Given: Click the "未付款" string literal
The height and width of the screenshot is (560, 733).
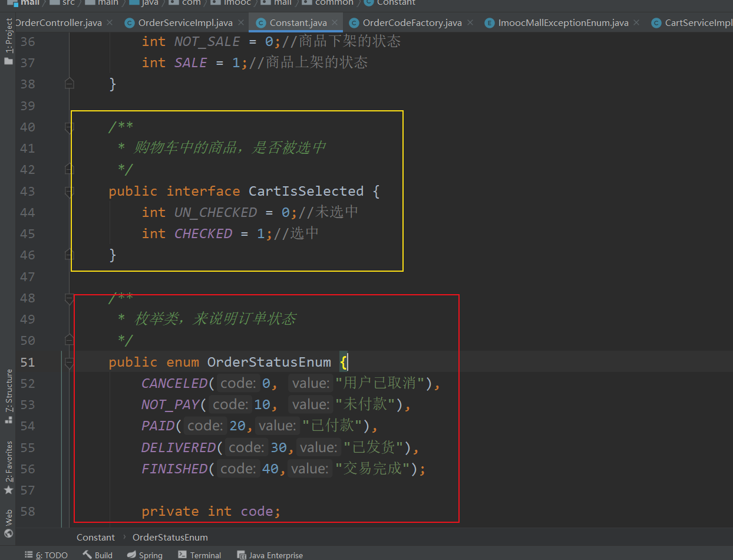Looking at the screenshot, I should (x=365, y=404).
